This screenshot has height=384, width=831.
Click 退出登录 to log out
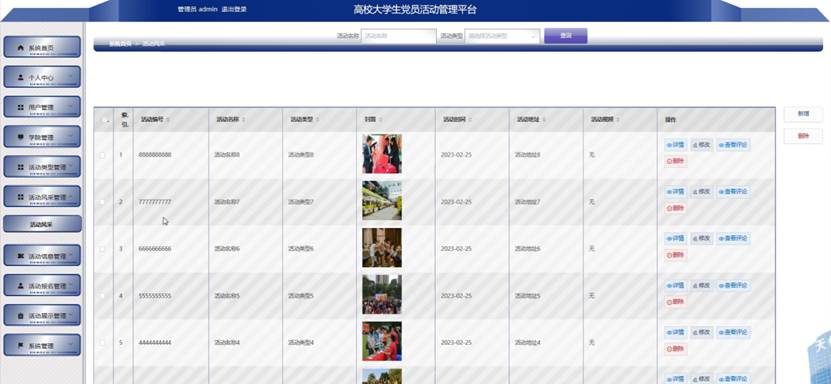coord(234,10)
